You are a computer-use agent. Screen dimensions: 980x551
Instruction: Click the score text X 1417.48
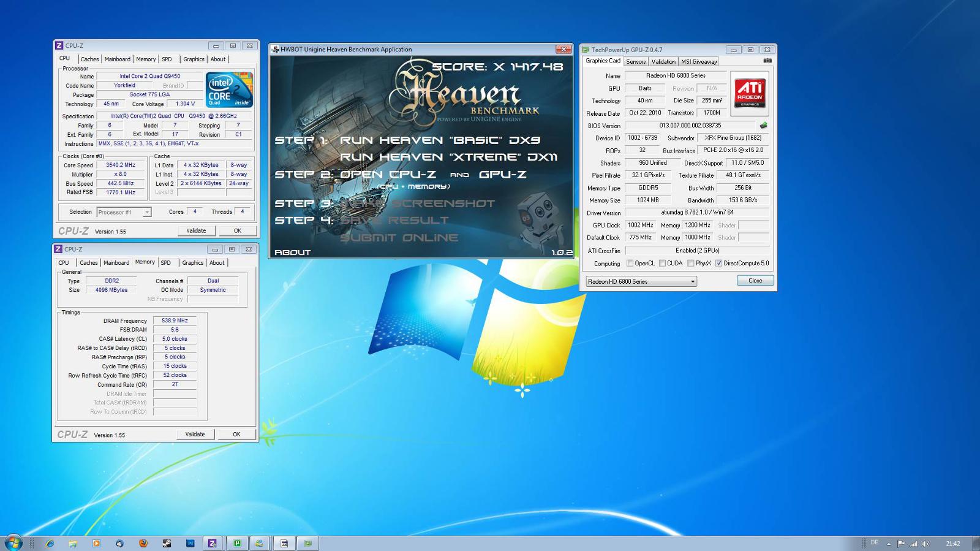click(497, 67)
